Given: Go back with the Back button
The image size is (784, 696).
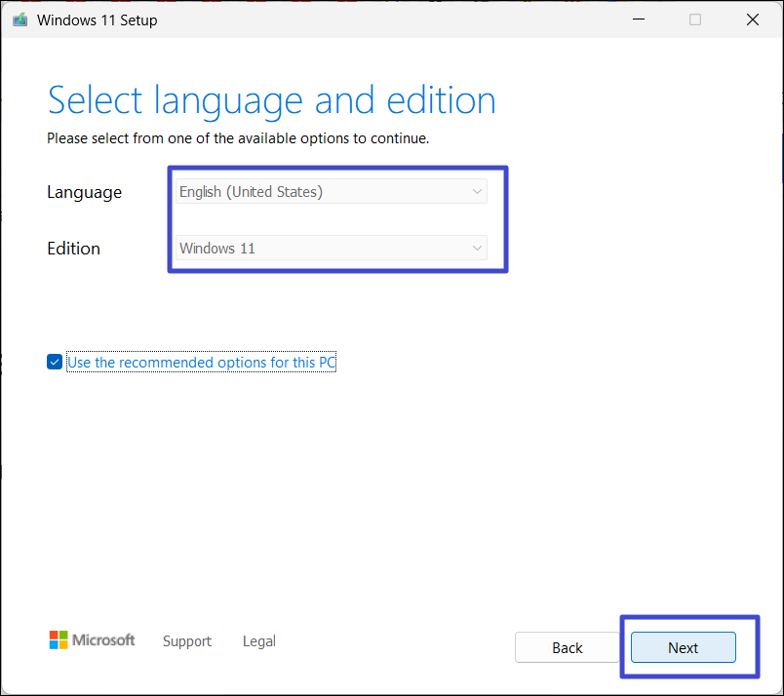Looking at the screenshot, I should tap(567, 647).
